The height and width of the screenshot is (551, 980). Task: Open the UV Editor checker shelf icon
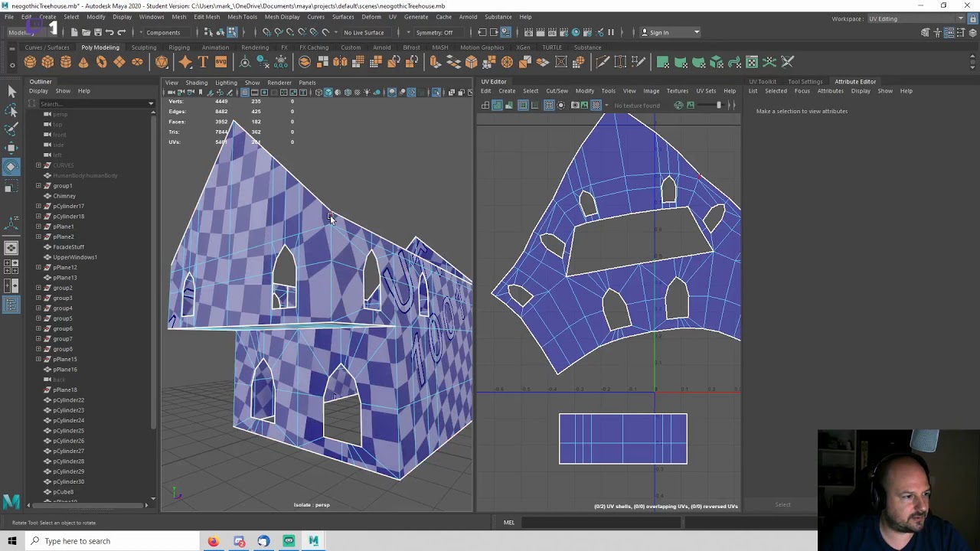pyautogui.click(x=752, y=62)
